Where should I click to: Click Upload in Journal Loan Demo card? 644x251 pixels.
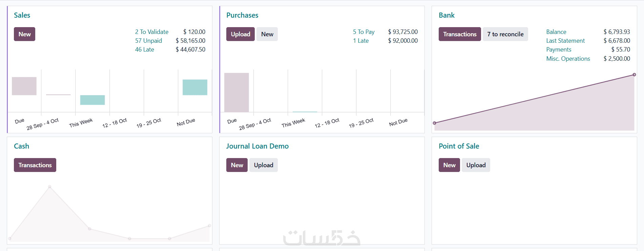click(263, 165)
